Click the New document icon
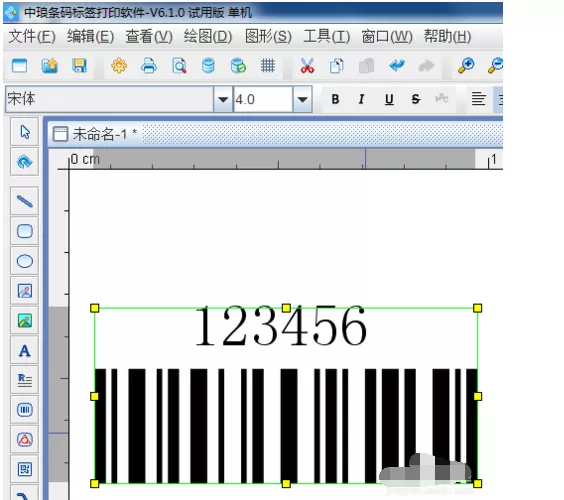 point(19,66)
